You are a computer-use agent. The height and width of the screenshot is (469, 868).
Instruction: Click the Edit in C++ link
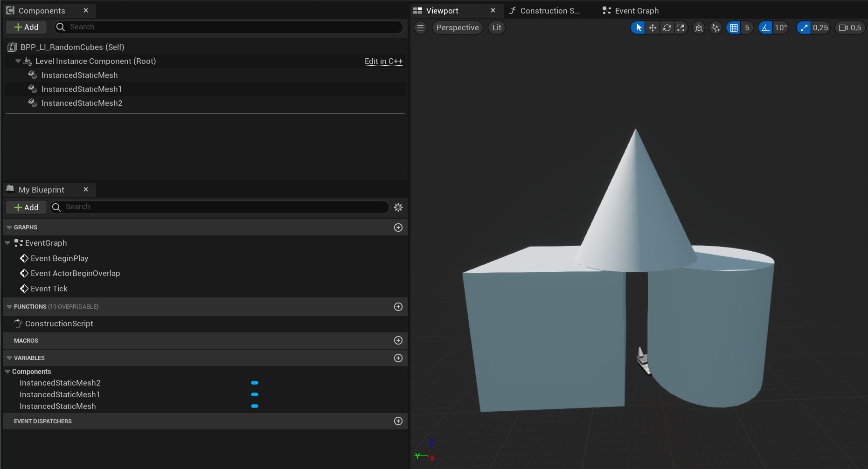tap(383, 61)
